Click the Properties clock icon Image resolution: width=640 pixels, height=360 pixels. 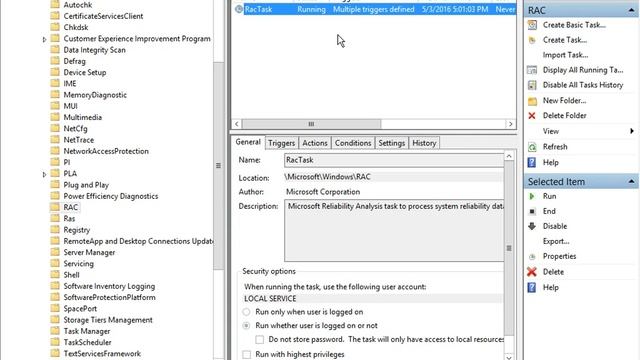tap(532, 257)
